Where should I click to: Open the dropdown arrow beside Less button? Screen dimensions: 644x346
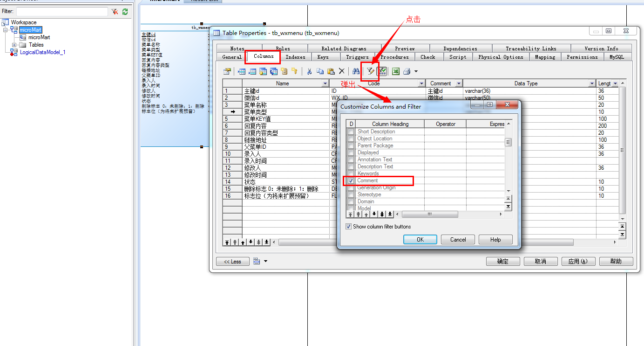(x=265, y=261)
